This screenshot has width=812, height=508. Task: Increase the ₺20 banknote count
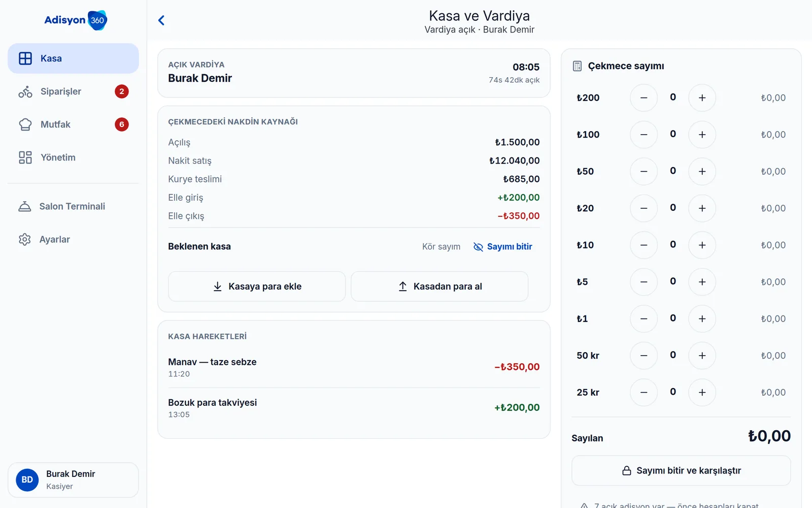pos(702,208)
